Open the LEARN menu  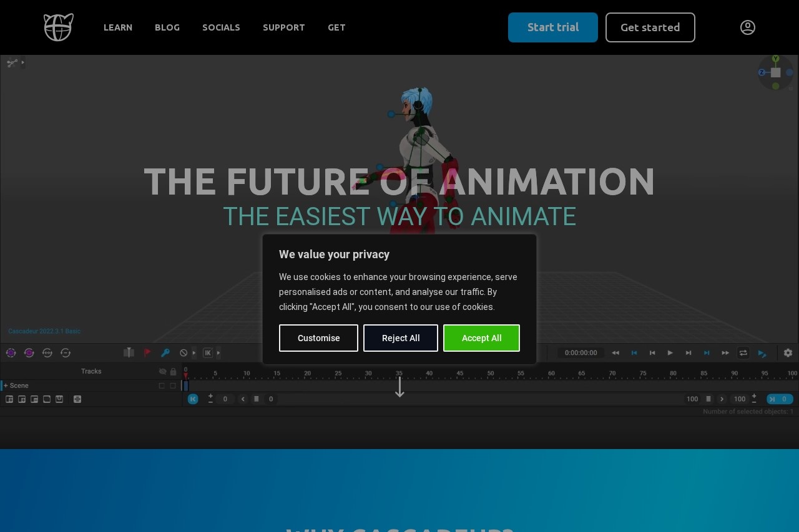(x=118, y=27)
